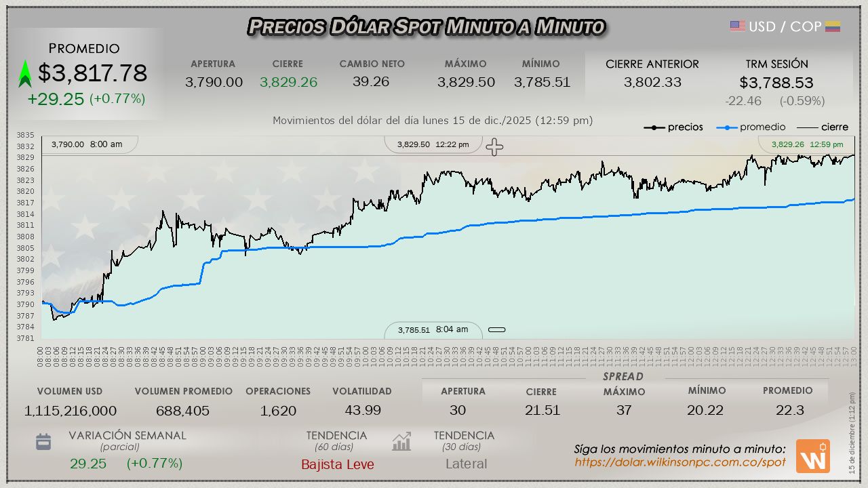
Task: Click the green up-arrow next to the average price
Action: pos(25,74)
